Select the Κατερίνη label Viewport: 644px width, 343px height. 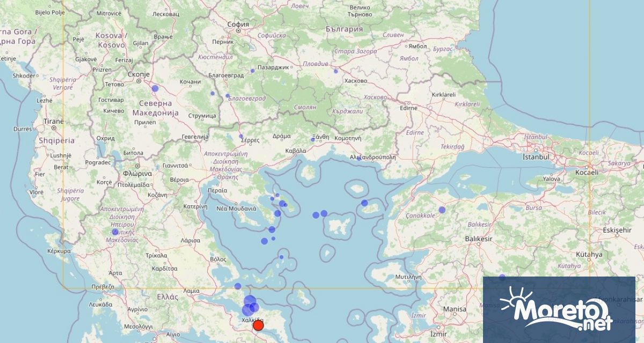(x=195, y=206)
